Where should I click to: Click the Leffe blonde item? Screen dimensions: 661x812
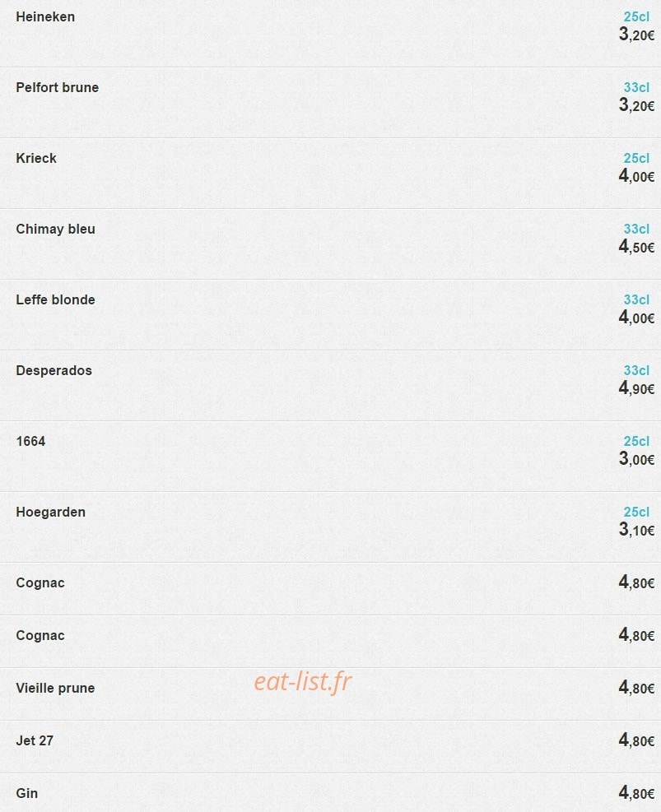click(x=55, y=299)
